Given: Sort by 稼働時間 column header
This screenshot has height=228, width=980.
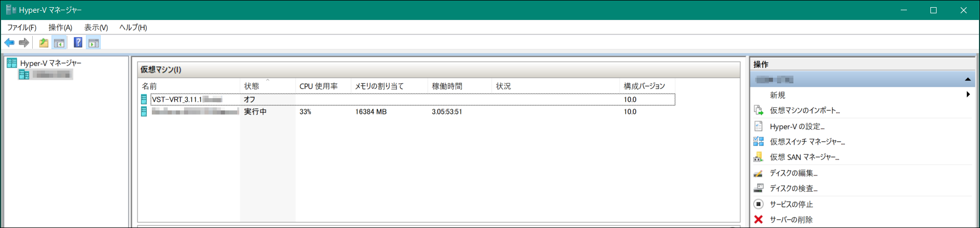Looking at the screenshot, I should pos(460,86).
